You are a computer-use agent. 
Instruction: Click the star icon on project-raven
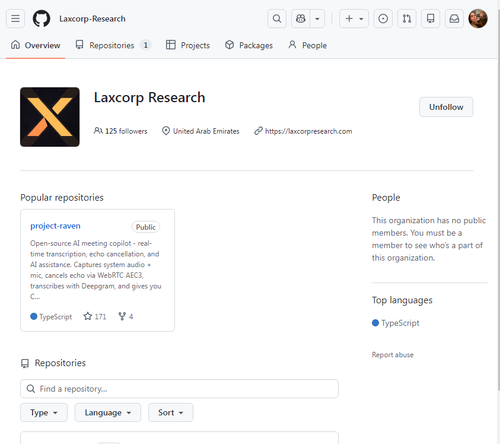[88, 316]
